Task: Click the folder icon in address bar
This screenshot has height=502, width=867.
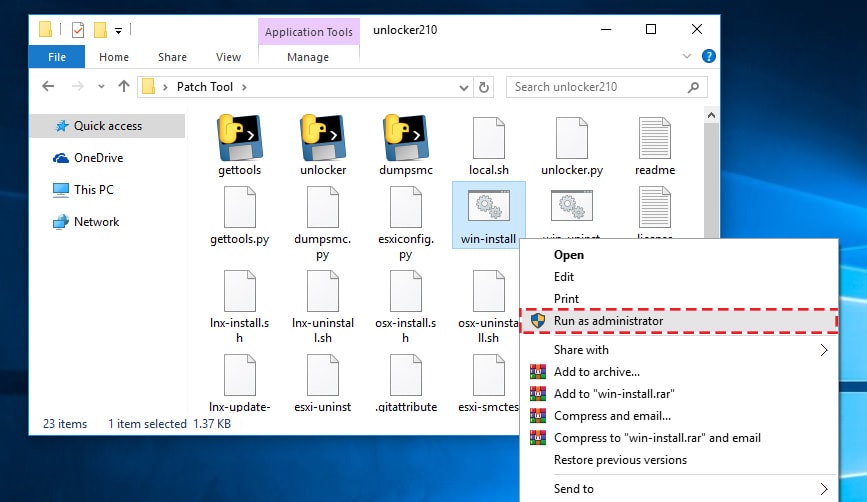Action: pos(148,87)
